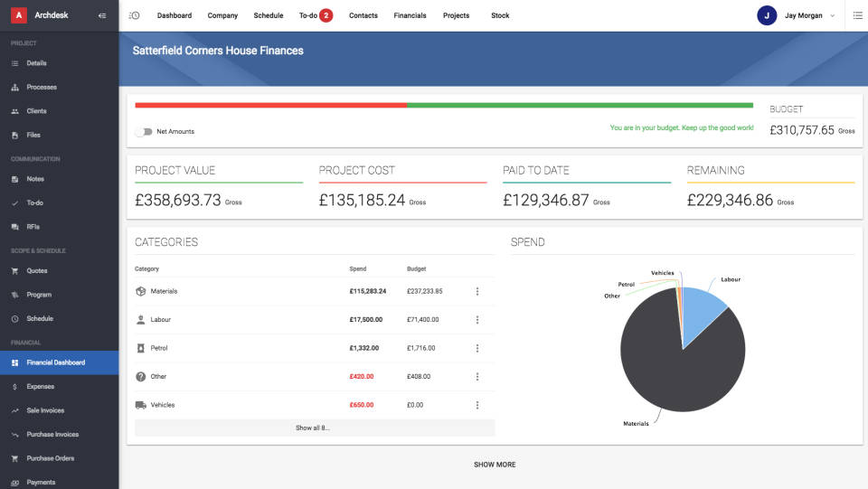The image size is (868, 489).
Task: Open the Vehicles row three-dot menu
Action: 476,405
